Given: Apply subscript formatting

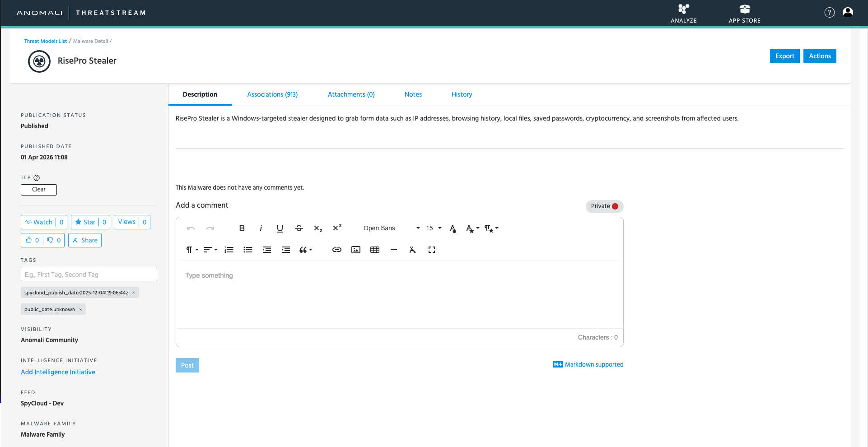Looking at the screenshot, I should (x=318, y=228).
